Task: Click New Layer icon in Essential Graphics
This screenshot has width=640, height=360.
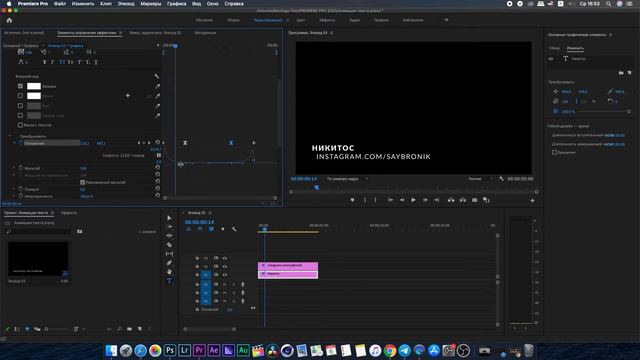Action: pos(629,73)
